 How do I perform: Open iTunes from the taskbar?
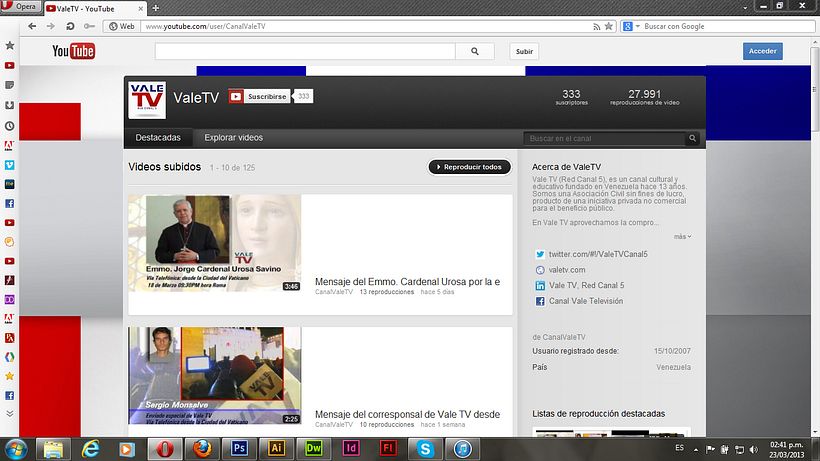click(462, 449)
